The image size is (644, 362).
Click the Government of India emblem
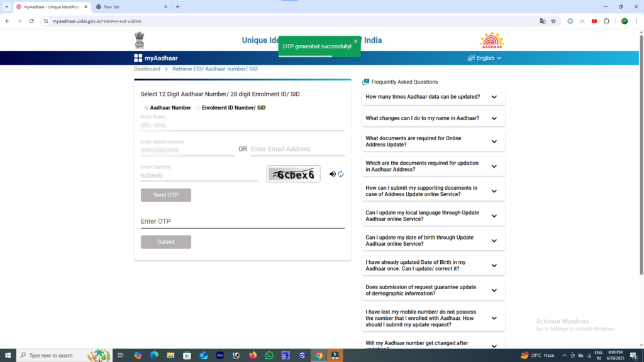140,40
